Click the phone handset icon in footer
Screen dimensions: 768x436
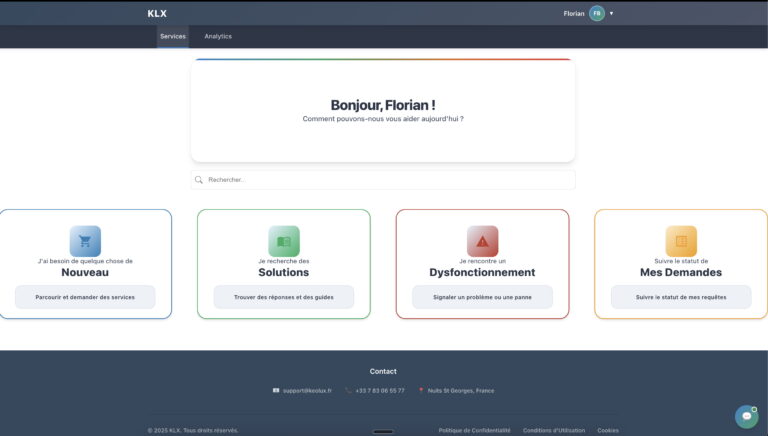(348, 390)
